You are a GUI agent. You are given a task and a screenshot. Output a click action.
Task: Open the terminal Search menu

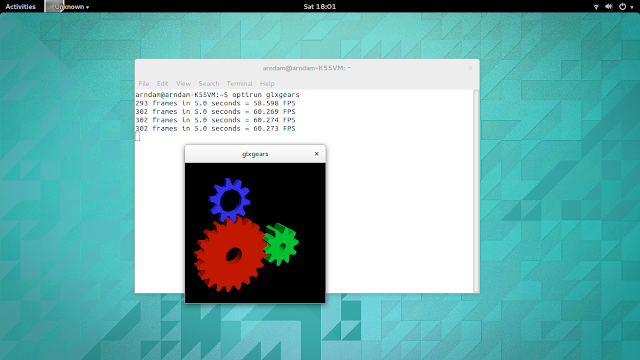click(x=209, y=83)
